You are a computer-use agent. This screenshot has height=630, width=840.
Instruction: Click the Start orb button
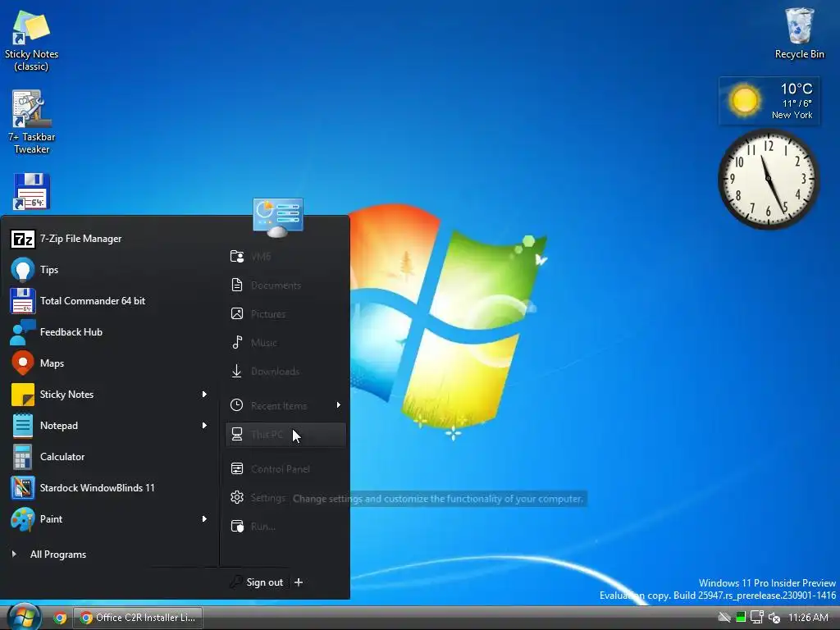(x=23, y=617)
